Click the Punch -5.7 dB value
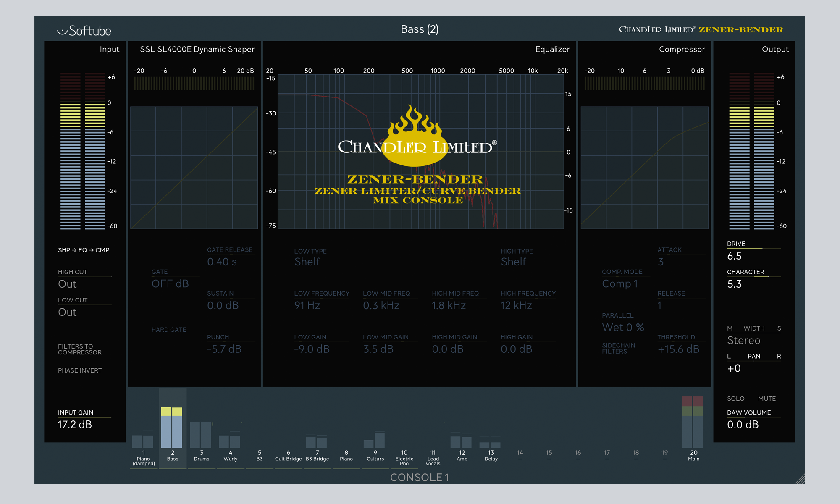Screen dimensions: 840x504 click(x=224, y=349)
